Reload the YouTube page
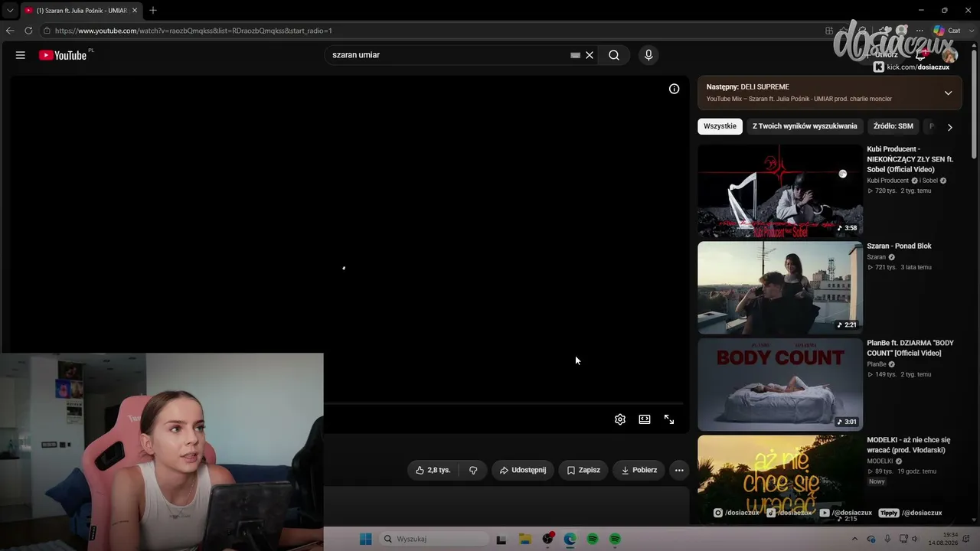Viewport: 980px width, 551px height. (28, 31)
